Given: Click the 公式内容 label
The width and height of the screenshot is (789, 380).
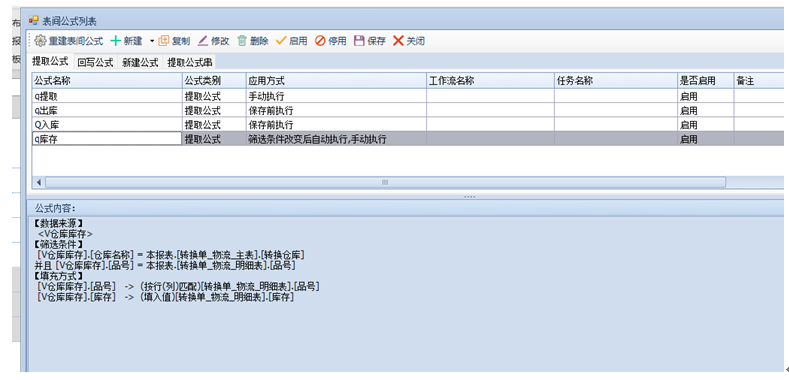Looking at the screenshot, I should pyautogui.click(x=55, y=208).
